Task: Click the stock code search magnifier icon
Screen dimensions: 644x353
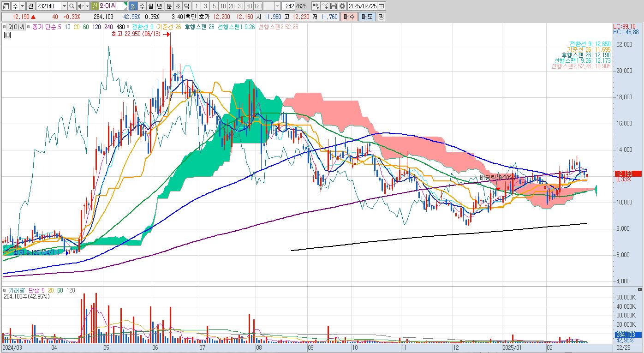Action: point(72,6)
